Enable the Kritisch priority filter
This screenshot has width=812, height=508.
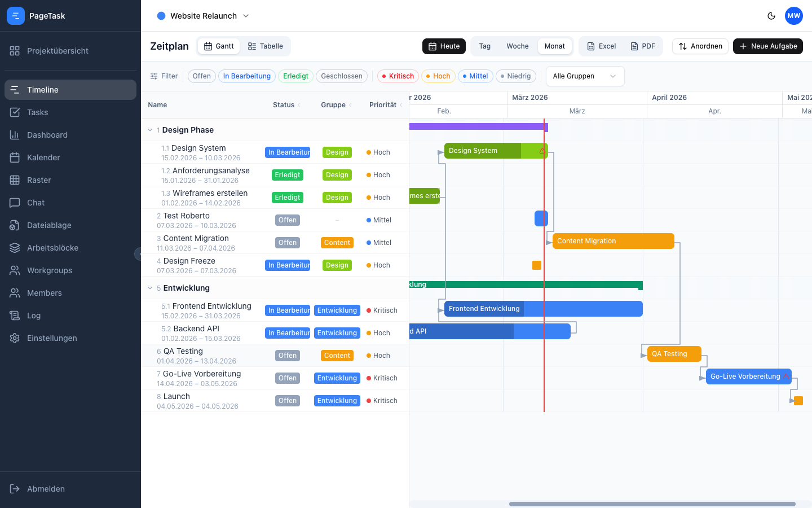coord(398,76)
